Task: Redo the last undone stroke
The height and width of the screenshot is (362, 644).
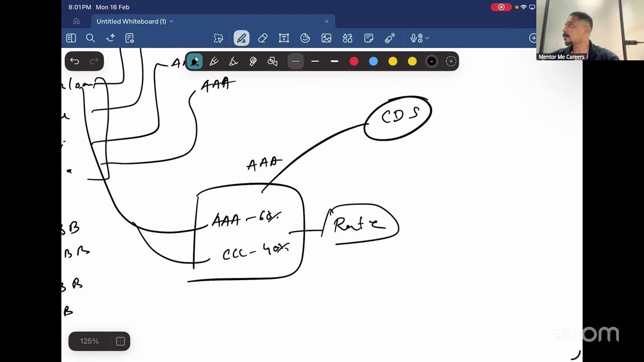Action: pos(94,61)
